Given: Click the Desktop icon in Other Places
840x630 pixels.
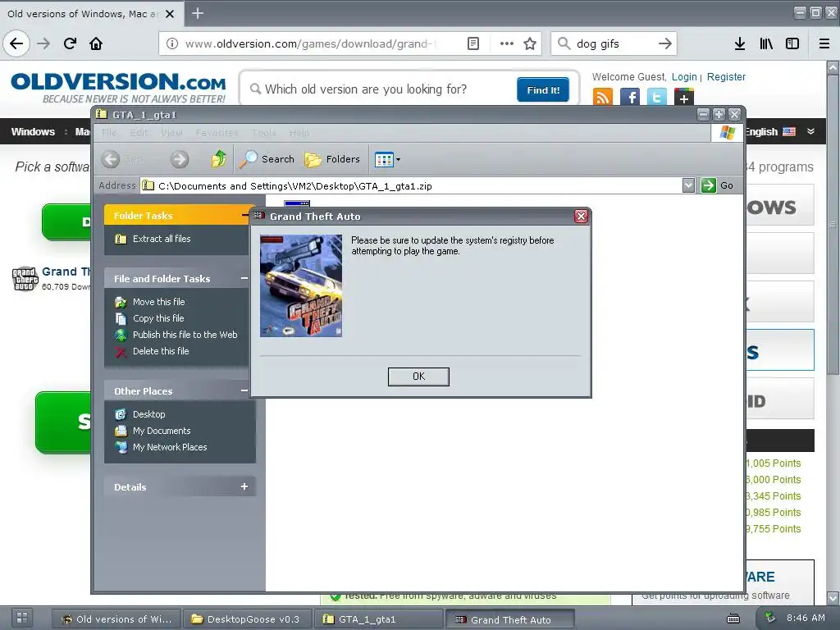Looking at the screenshot, I should [121, 414].
